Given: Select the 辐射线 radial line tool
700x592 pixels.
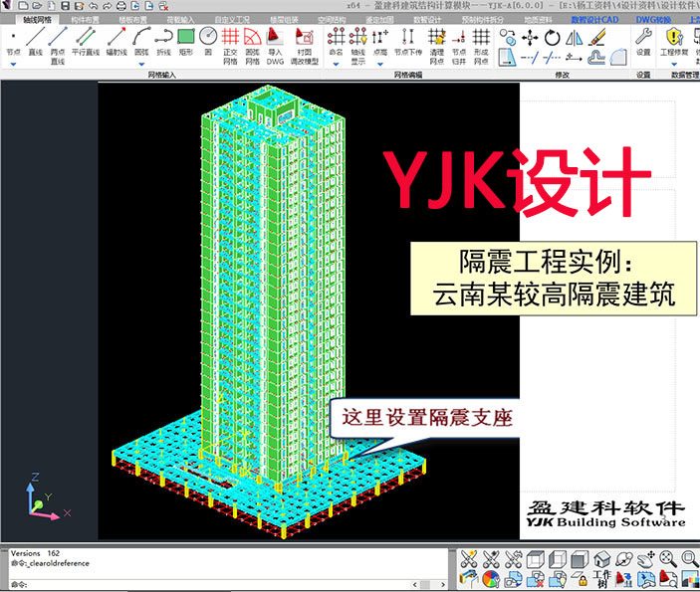Looking at the screenshot, I should coord(117,43).
